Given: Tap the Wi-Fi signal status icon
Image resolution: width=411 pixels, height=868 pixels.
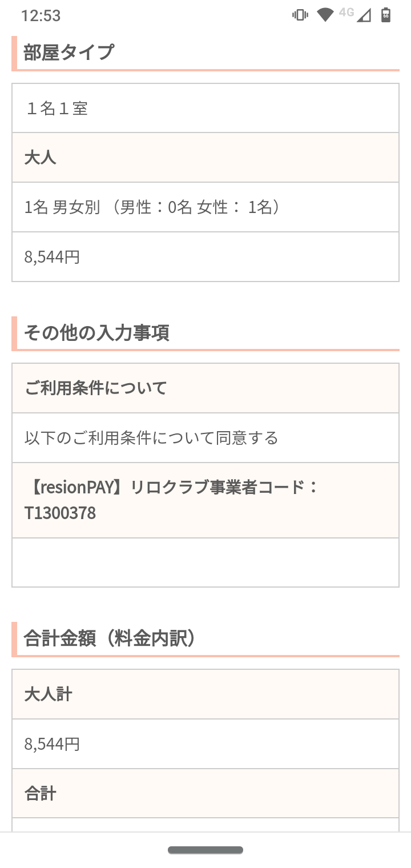Looking at the screenshot, I should pos(325,15).
